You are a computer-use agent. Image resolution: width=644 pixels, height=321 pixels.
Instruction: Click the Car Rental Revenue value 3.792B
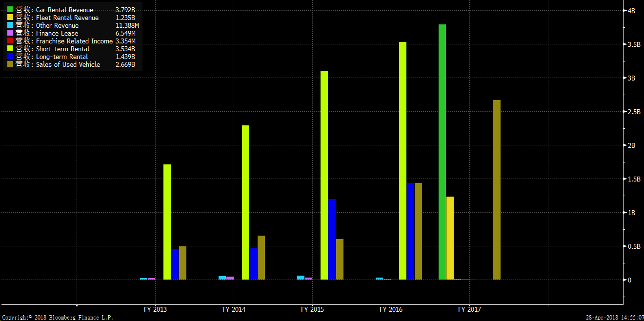pyautogui.click(x=125, y=10)
